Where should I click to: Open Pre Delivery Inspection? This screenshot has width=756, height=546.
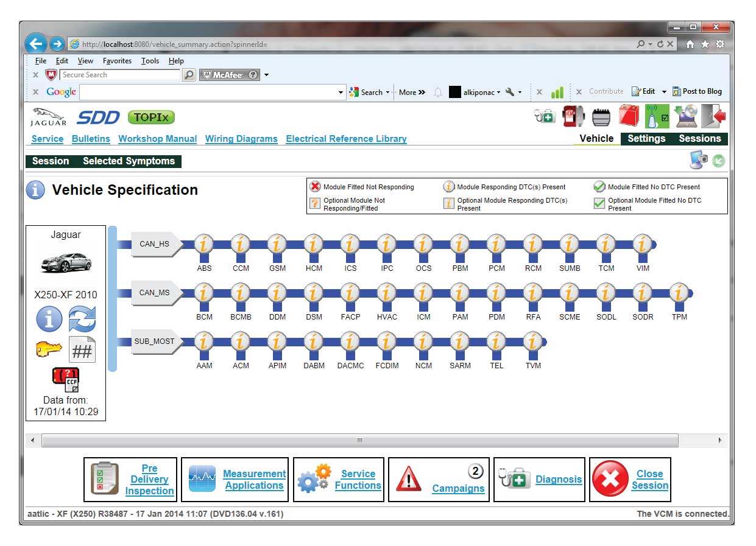coord(130,480)
